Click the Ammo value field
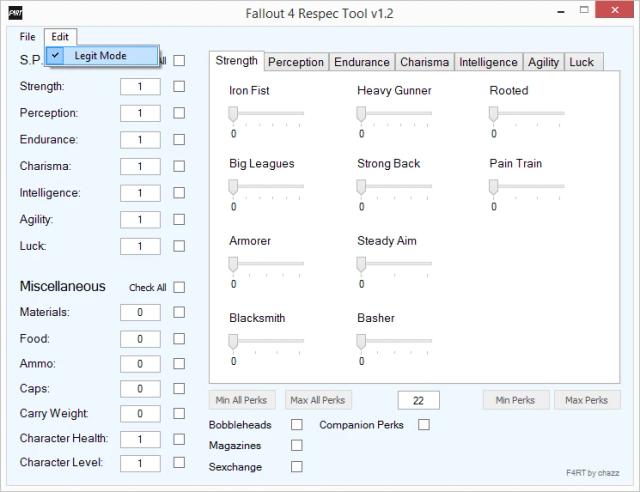The height and width of the screenshot is (492, 640). click(x=140, y=364)
